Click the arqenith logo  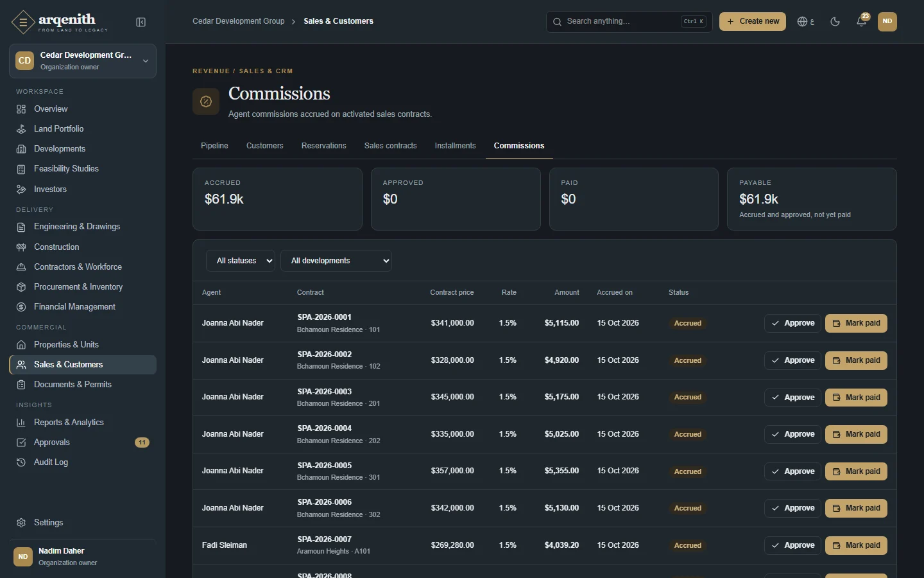point(60,22)
